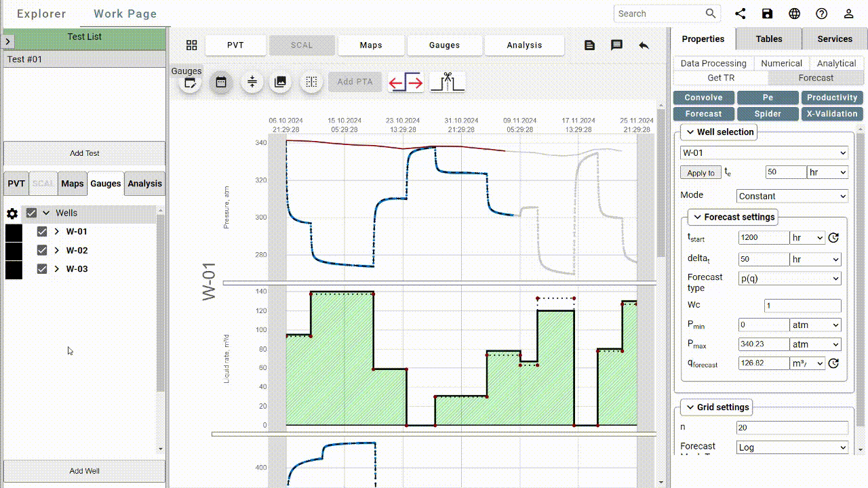Click the reply back arrow icon
868x488 pixels.
[644, 45]
